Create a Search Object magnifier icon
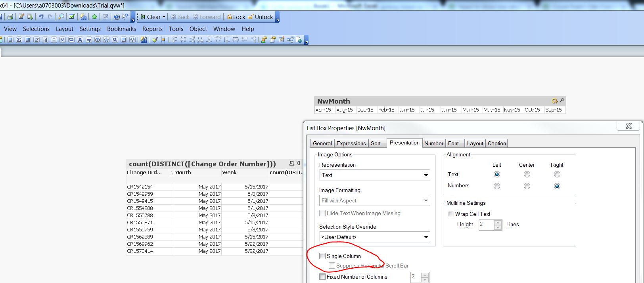Screen dimensions: 644x283 tap(115, 40)
